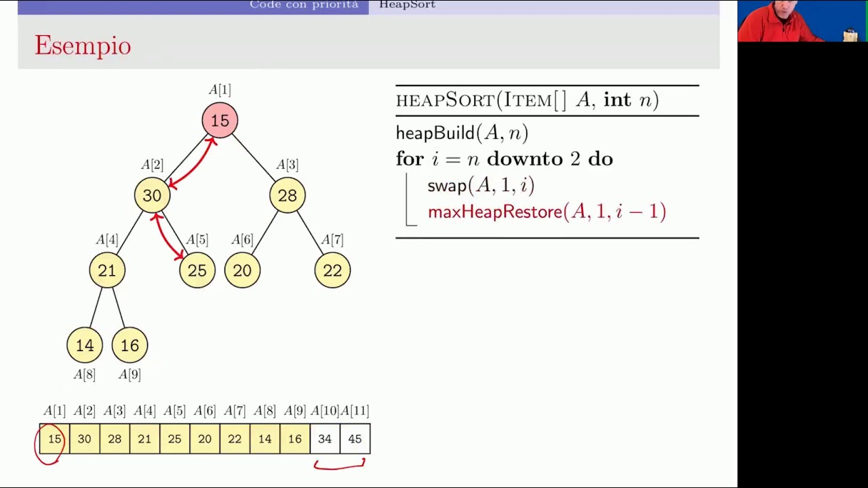Click the presenter webcam thumbnail

(x=802, y=21)
